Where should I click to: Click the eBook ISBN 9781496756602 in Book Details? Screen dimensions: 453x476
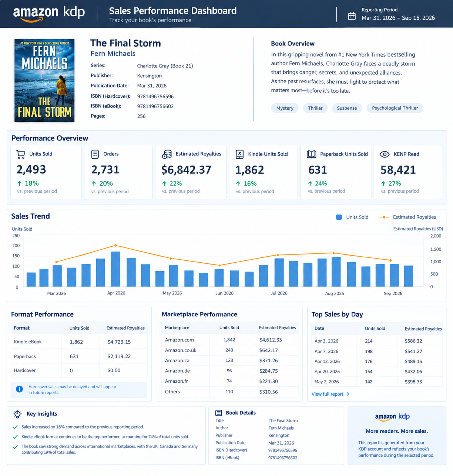click(283, 458)
